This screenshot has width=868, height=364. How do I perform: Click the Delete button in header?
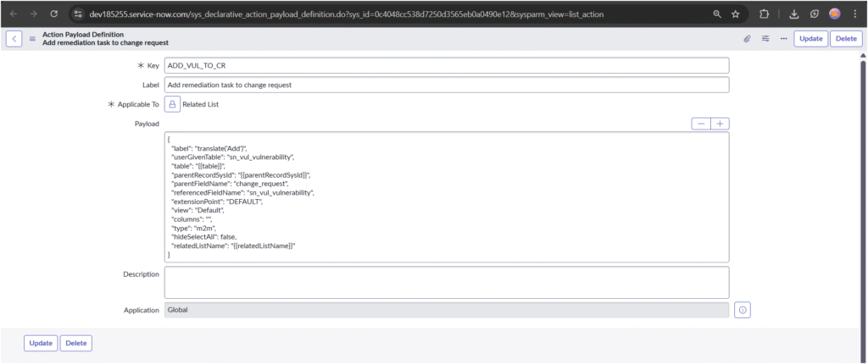tap(846, 39)
